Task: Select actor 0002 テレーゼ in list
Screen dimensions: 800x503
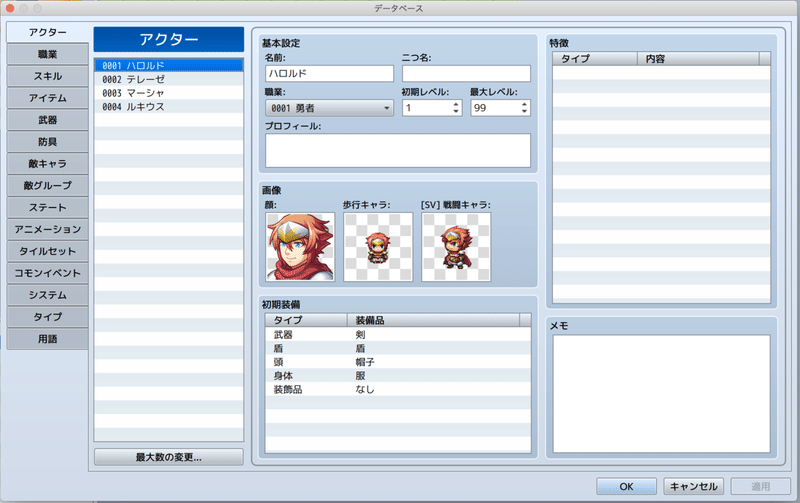Action: [x=168, y=79]
